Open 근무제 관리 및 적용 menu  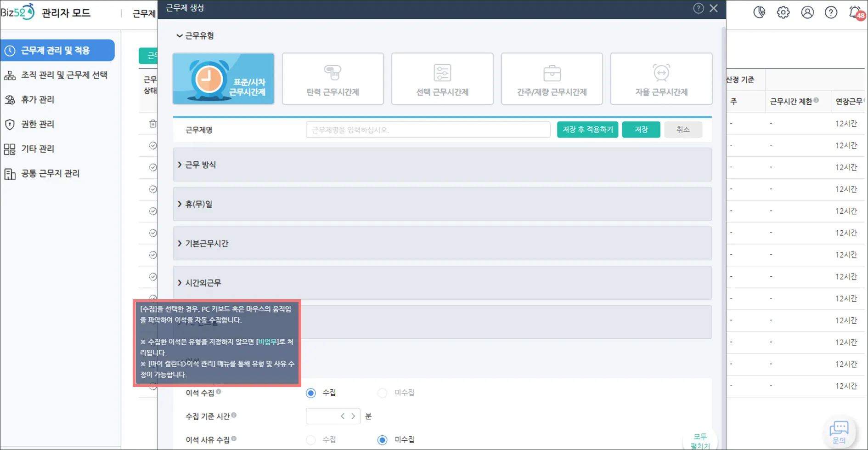tap(57, 51)
